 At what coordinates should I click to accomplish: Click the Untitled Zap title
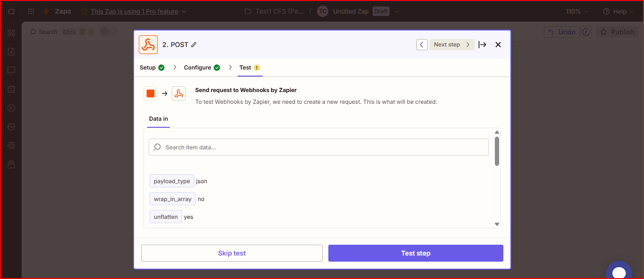tap(351, 11)
